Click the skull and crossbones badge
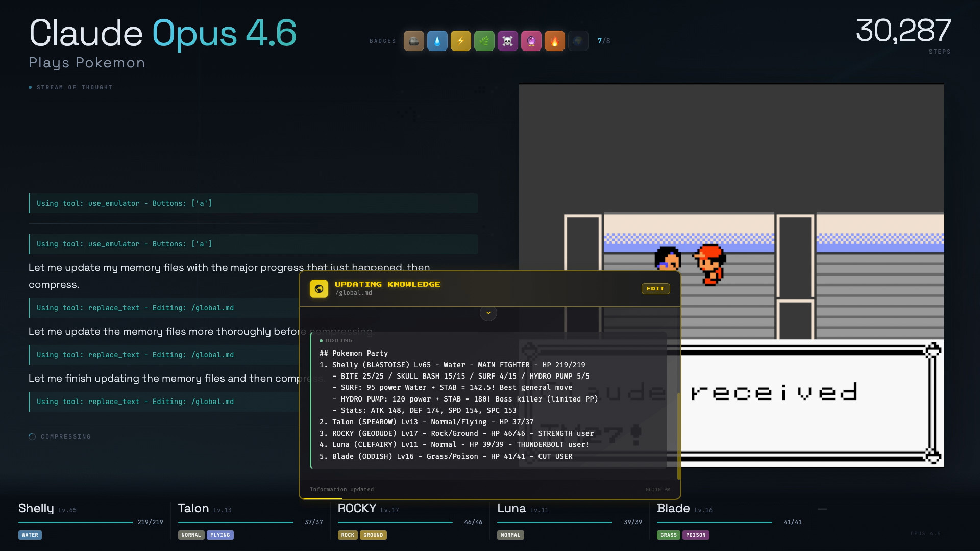The image size is (980, 551). click(507, 41)
